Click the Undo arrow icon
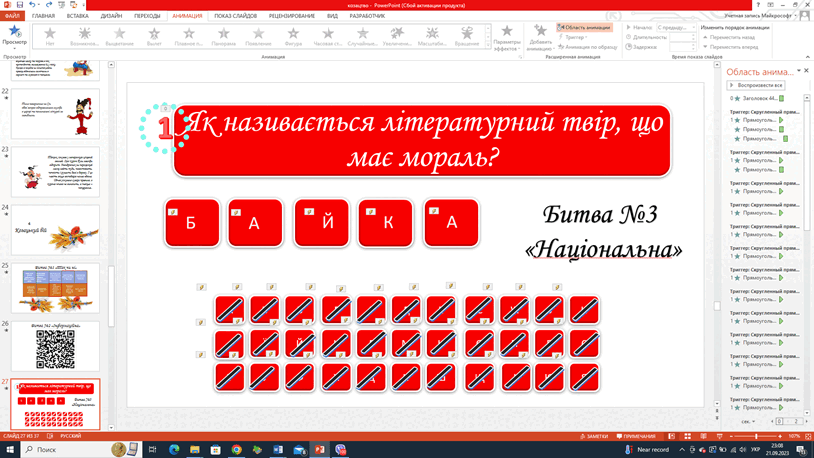The width and height of the screenshot is (814, 458). click(x=32, y=5)
